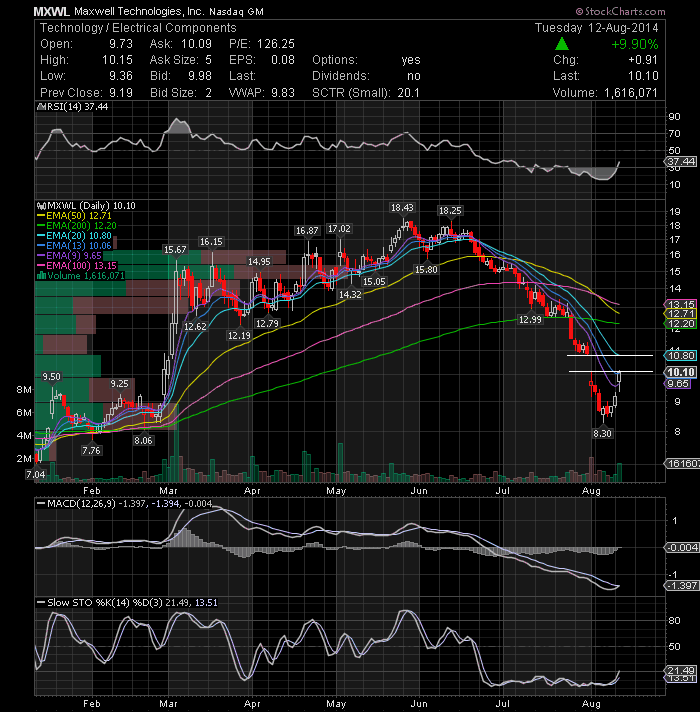The image size is (700, 712).
Task: Click the 12.62 low price label
Action: 195,326
